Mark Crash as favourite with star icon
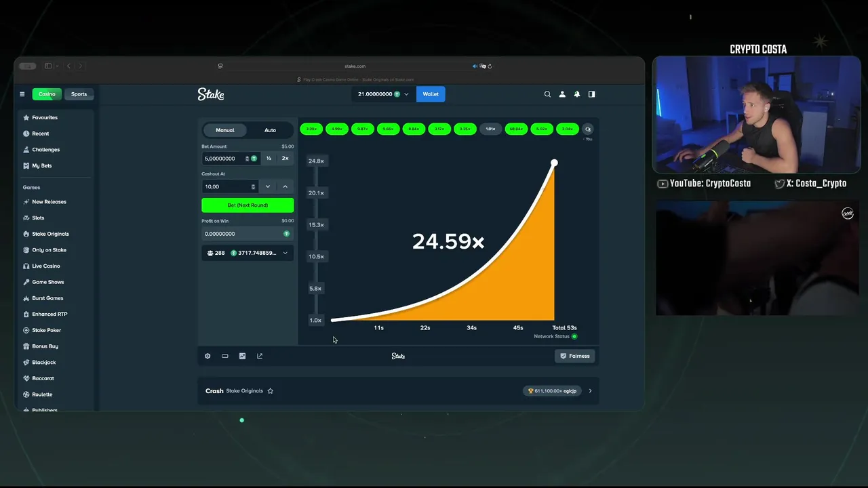 click(x=270, y=391)
